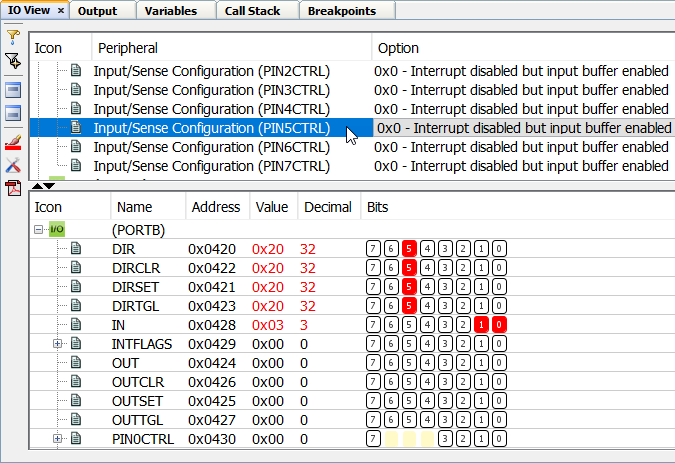675x463 pixels.
Task: Expand the INTFLAGS register row
Action: [x=57, y=344]
